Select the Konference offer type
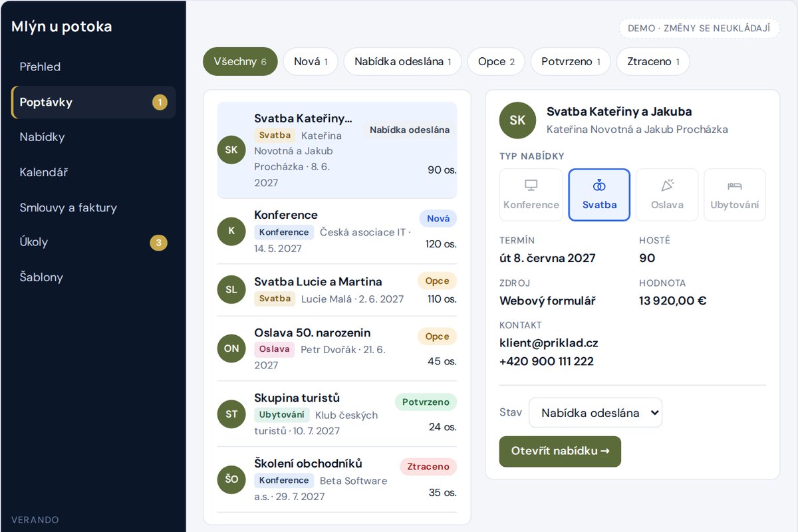This screenshot has width=798, height=532. point(531,195)
